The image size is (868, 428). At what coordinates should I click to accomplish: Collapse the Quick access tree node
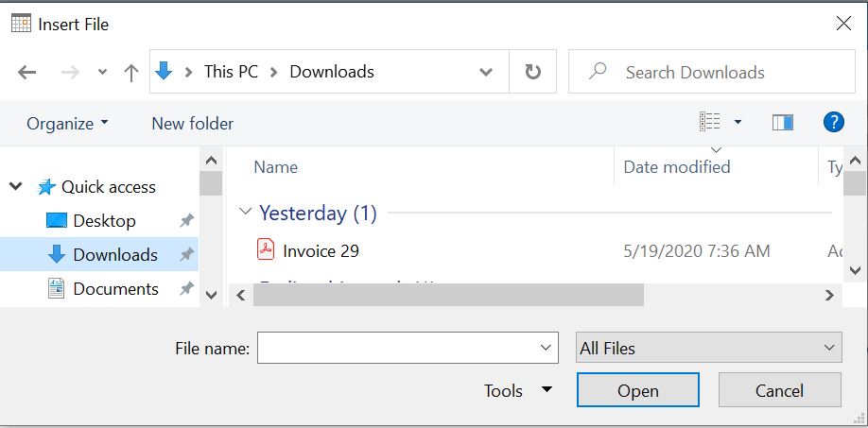(16, 187)
